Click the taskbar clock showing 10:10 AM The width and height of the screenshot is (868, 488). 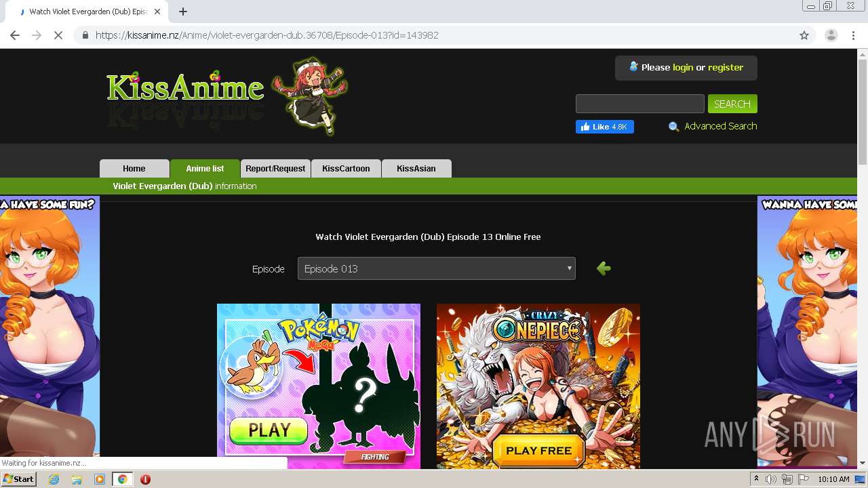tap(833, 479)
